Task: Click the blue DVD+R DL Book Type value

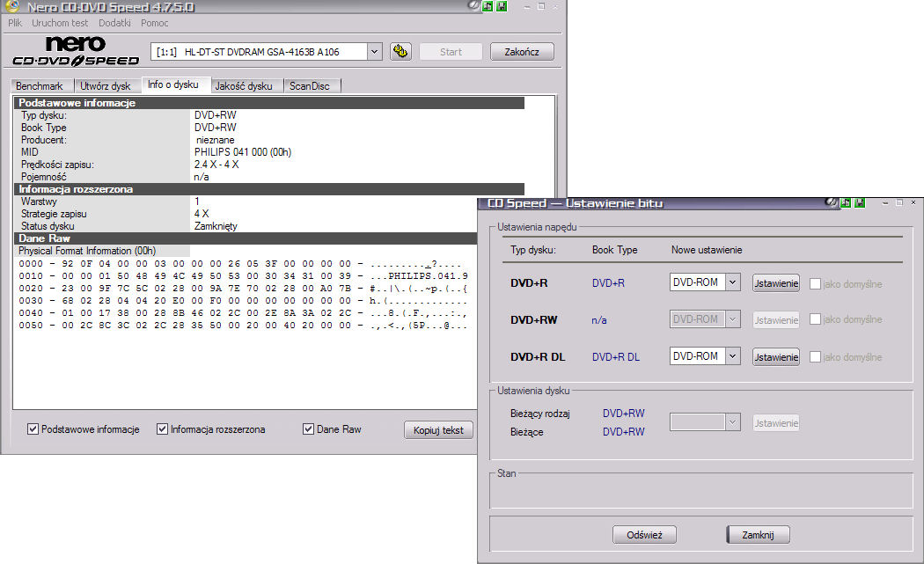Action: pos(616,357)
